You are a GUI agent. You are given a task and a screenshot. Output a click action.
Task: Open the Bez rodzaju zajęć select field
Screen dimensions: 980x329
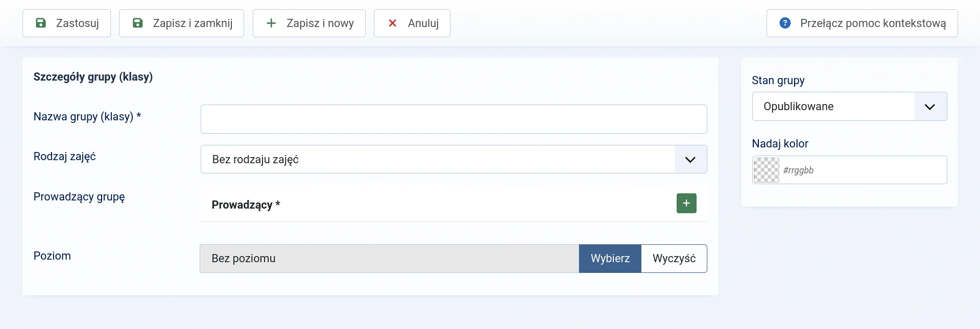click(453, 159)
